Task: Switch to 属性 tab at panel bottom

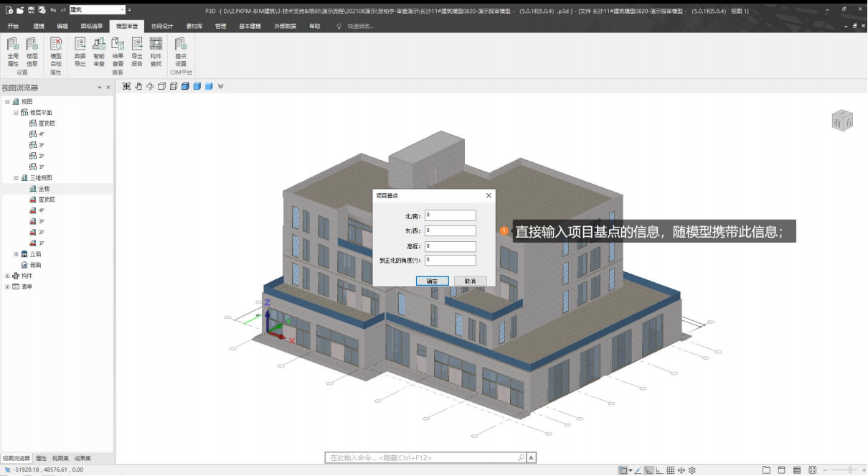Action: tap(41, 458)
